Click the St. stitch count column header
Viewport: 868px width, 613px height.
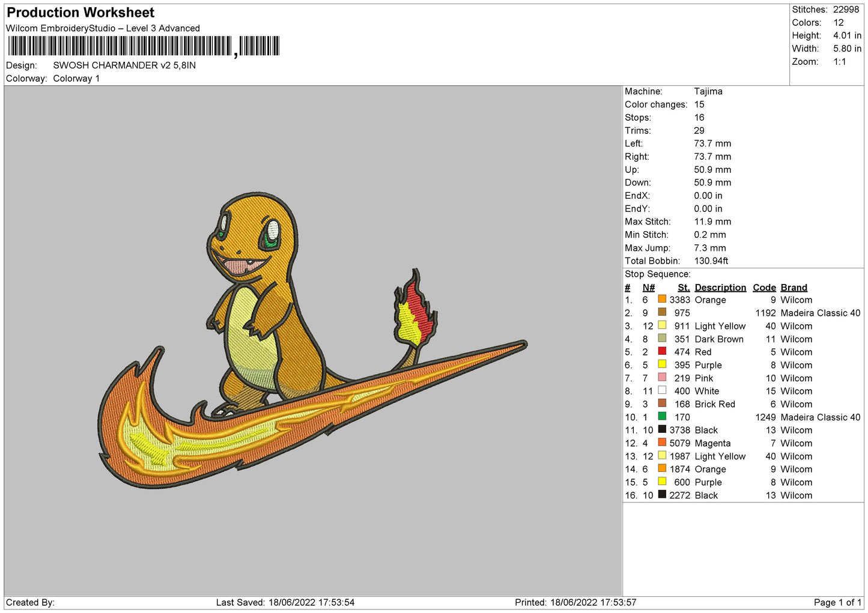tap(683, 288)
